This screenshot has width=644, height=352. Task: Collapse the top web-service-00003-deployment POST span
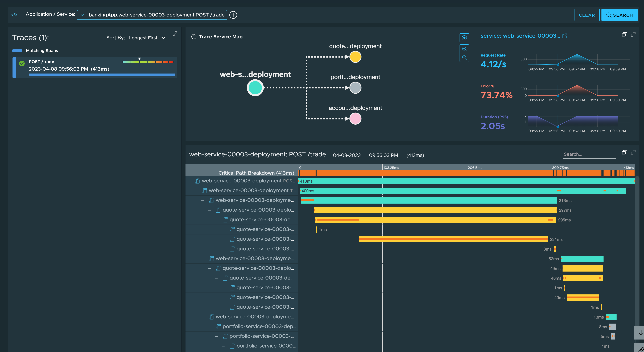pyautogui.click(x=188, y=181)
